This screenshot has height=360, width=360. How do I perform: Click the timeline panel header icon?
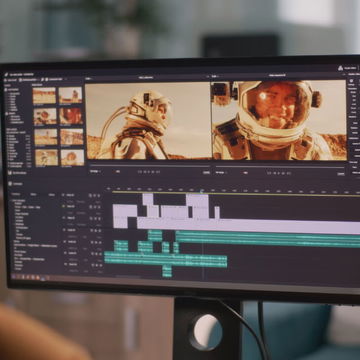pos(10,184)
